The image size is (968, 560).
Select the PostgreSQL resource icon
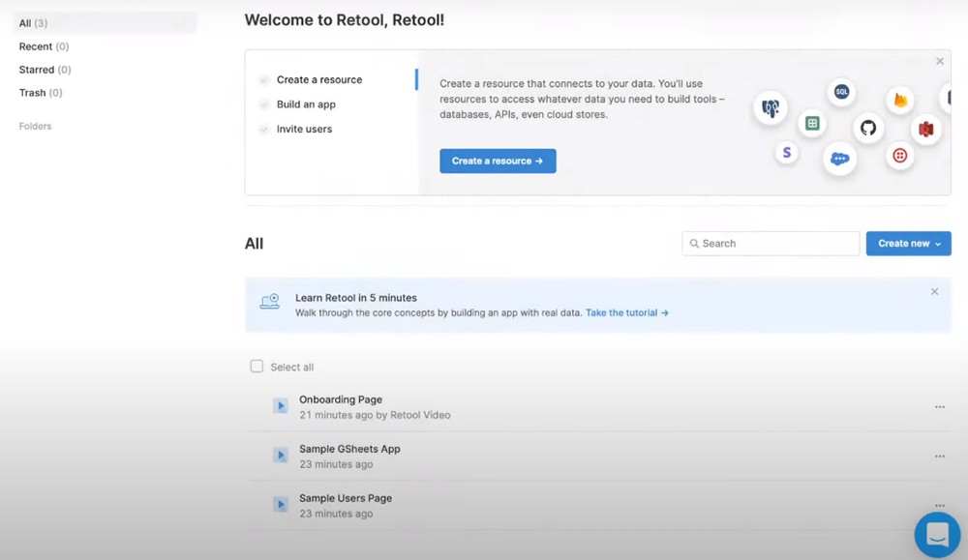[770, 108]
